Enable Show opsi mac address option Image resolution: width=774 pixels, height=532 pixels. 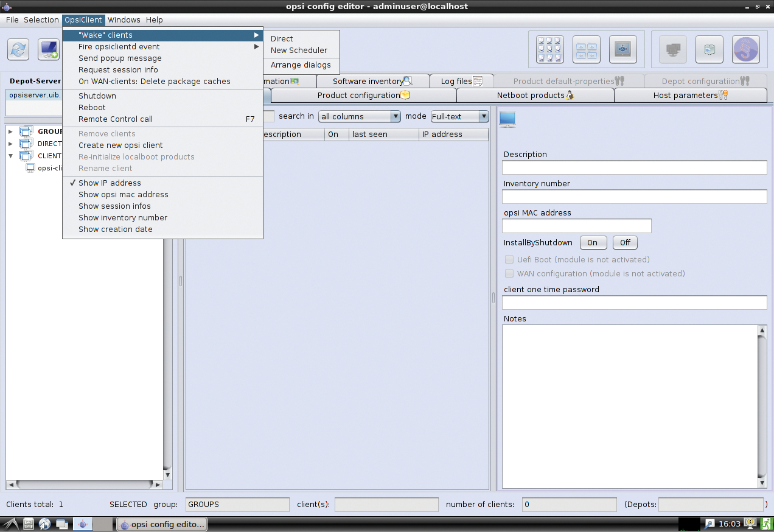coord(123,195)
